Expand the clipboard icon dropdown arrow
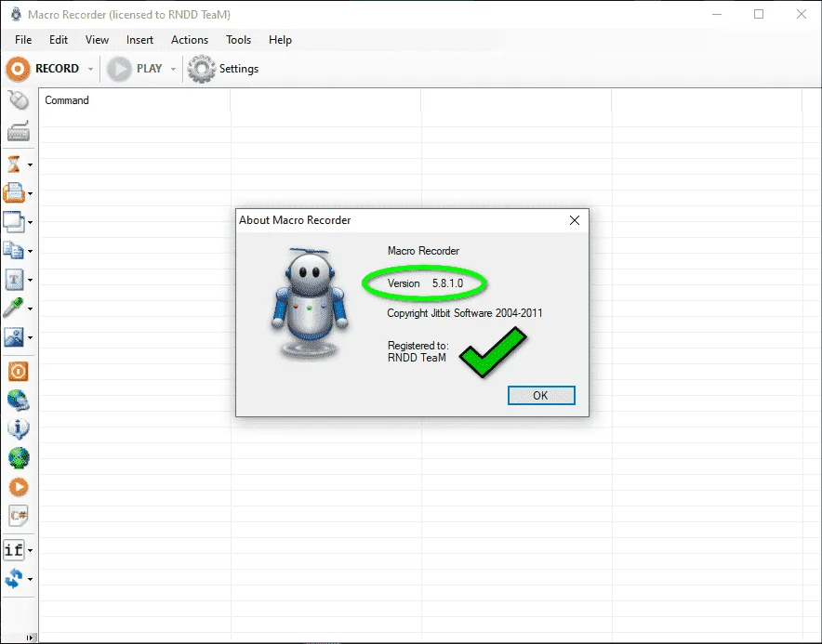Image resolution: width=822 pixels, height=644 pixels. point(30,252)
